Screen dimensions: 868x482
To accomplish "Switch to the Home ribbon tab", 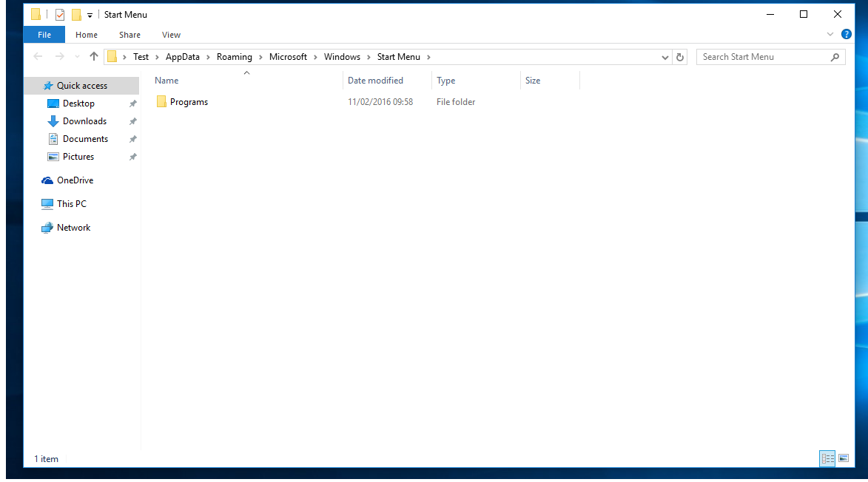I will pyautogui.click(x=87, y=35).
